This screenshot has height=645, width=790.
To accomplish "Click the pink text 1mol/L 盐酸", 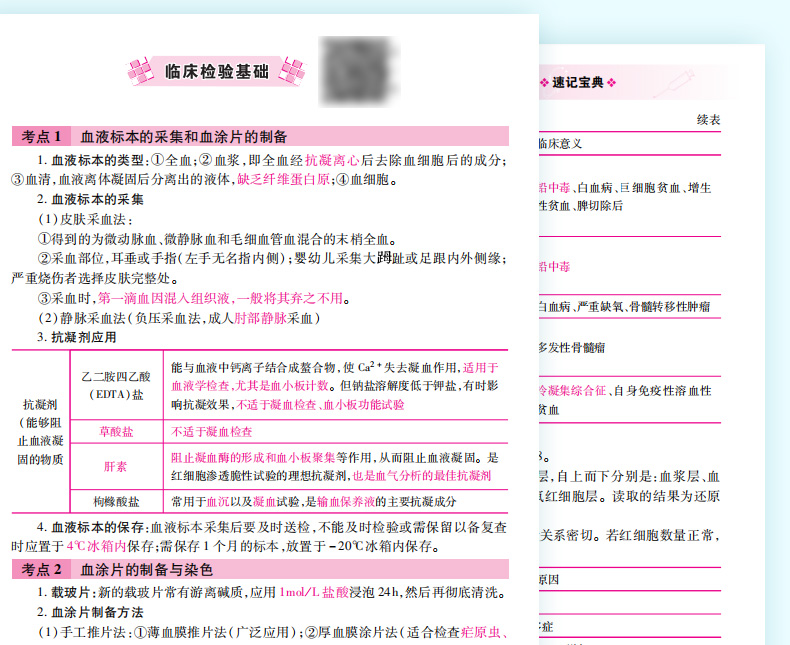I will click(320, 592).
